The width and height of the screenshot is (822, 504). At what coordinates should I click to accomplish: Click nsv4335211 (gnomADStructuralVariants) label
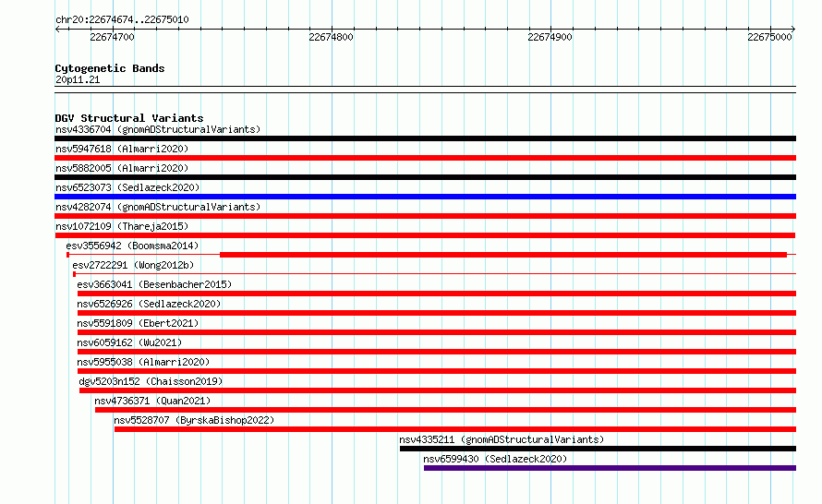(502, 439)
